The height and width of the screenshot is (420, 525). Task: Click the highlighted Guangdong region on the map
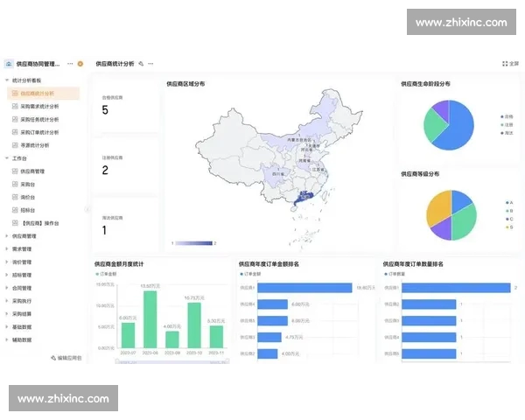pyautogui.click(x=303, y=198)
